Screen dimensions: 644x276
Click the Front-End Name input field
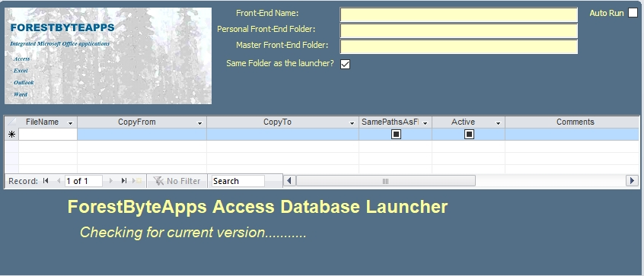(x=459, y=14)
